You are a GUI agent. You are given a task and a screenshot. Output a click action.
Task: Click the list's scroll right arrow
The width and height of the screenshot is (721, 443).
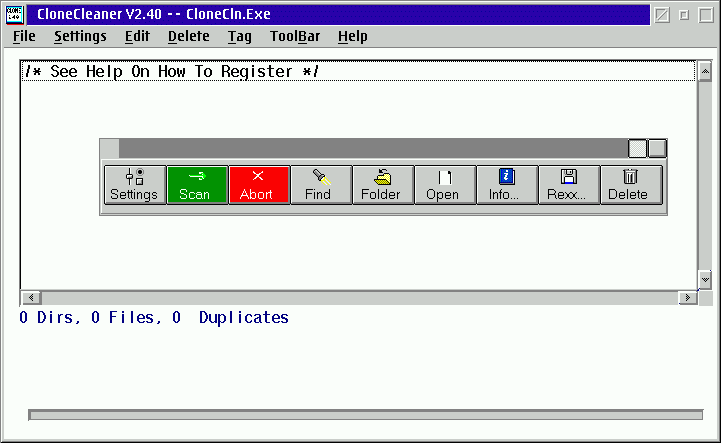pos(688,298)
